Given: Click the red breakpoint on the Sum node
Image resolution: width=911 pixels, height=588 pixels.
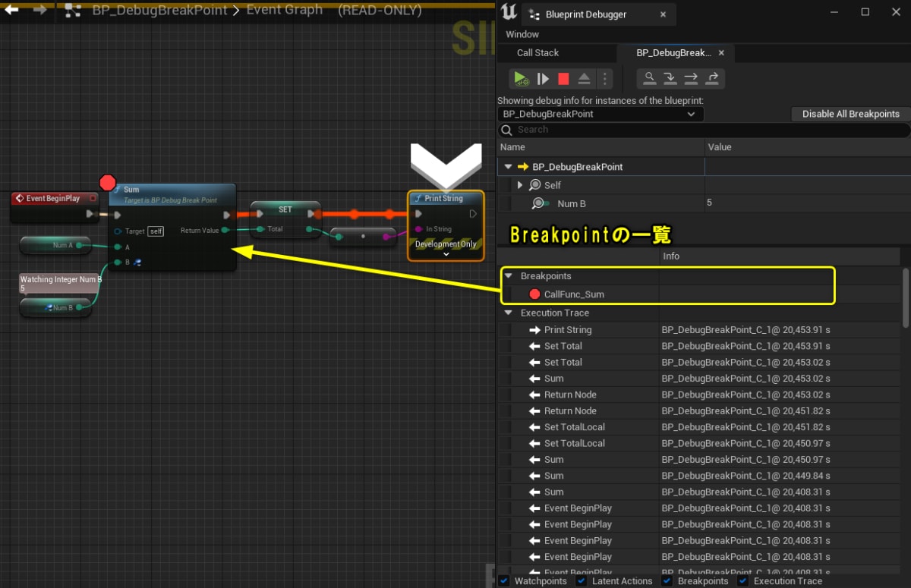Looking at the screenshot, I should coord(107,182).
